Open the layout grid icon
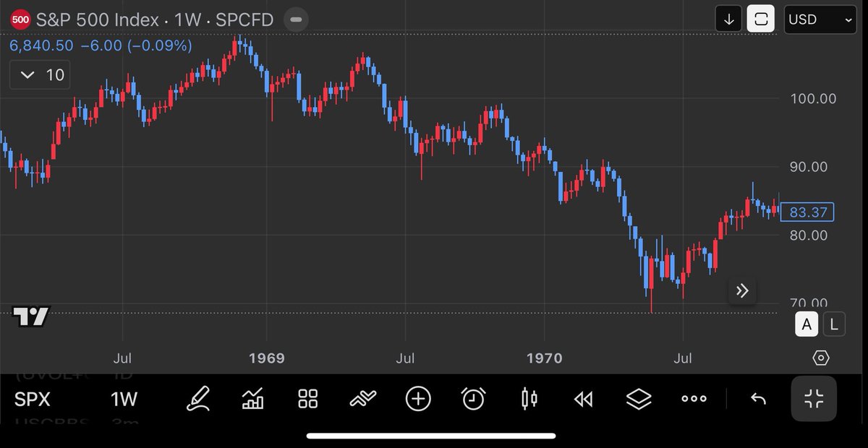Viewport: 868px width, 448px height. point(308,398)
